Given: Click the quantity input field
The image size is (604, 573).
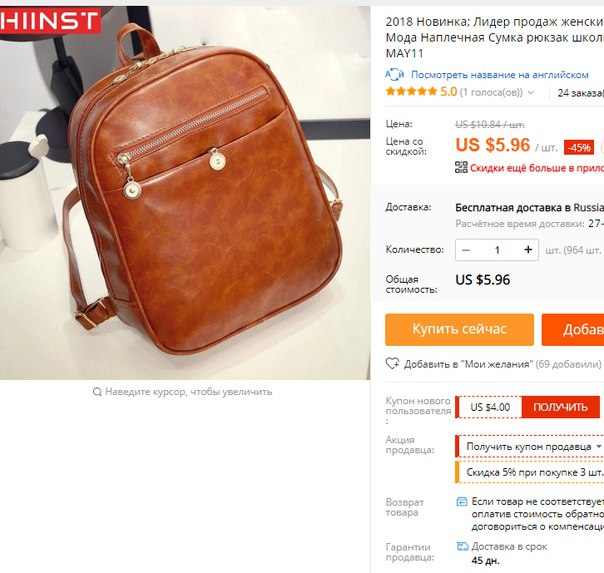Looking at the screenshot, I should click(x=497, y=250).
